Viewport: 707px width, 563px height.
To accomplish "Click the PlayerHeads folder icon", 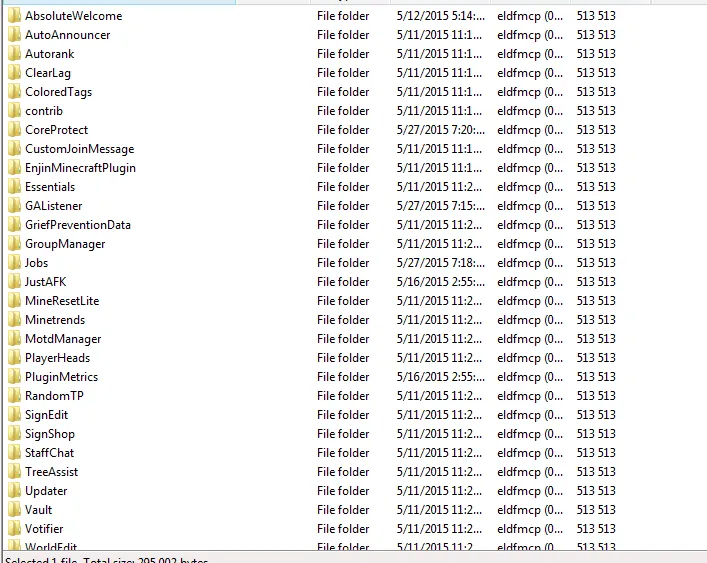I will point(14,357).
